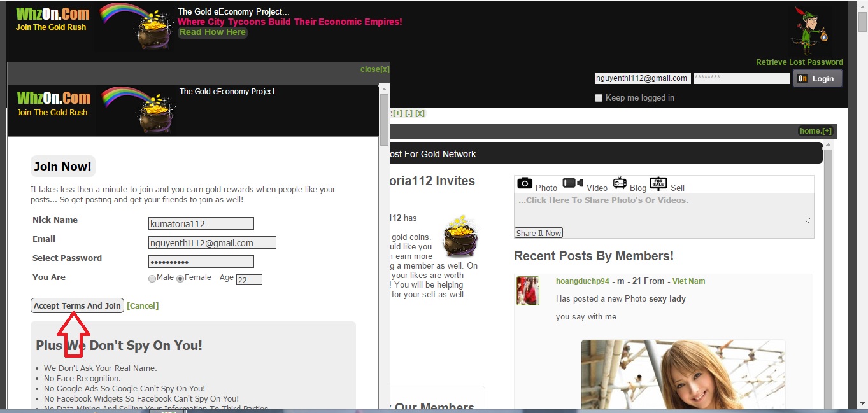The height and width of the screenshot is (413, 868).
Task: Click the Join Now! heading
Action: pyautogui.click(x=62, y=167)
